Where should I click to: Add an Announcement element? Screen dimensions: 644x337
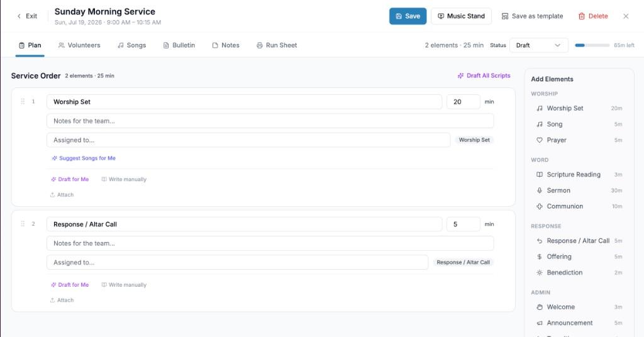pos(579,323)
